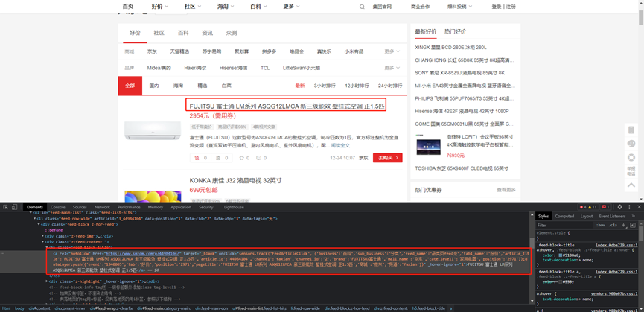This screenshot has height=312, width=644.
Task: Click the 阅读全文 link
Action: coord(340,145)
